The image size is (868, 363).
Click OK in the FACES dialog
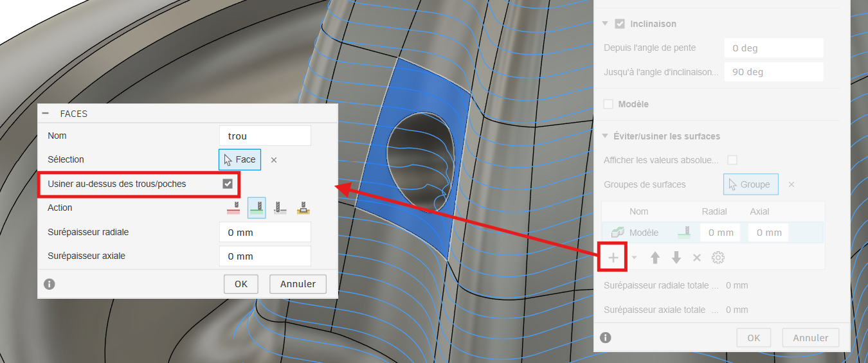click(240, 284)
